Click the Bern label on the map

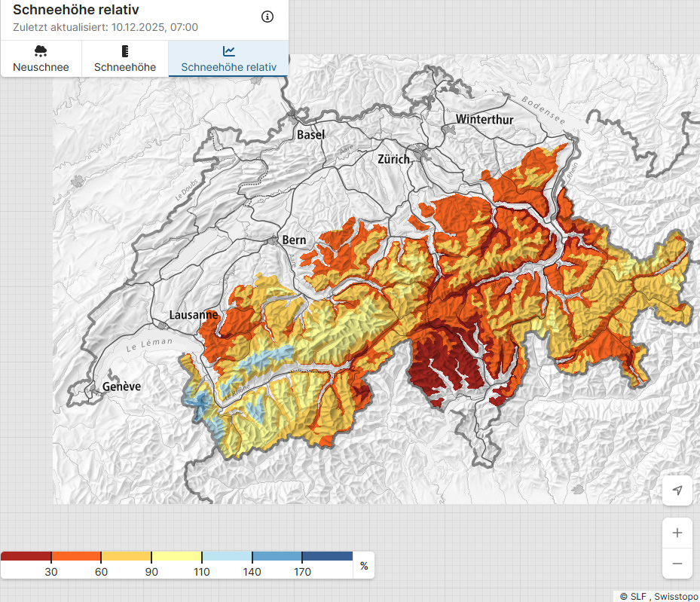(x=294, y=240)
